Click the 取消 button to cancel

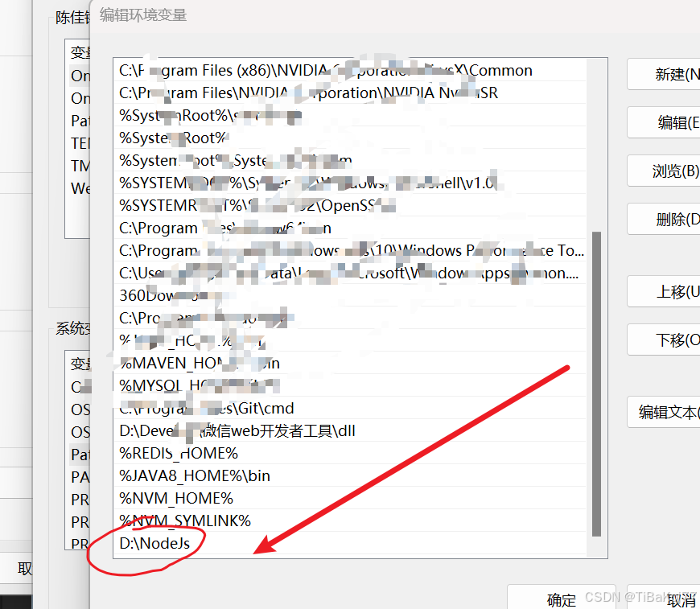click(681, 600)
